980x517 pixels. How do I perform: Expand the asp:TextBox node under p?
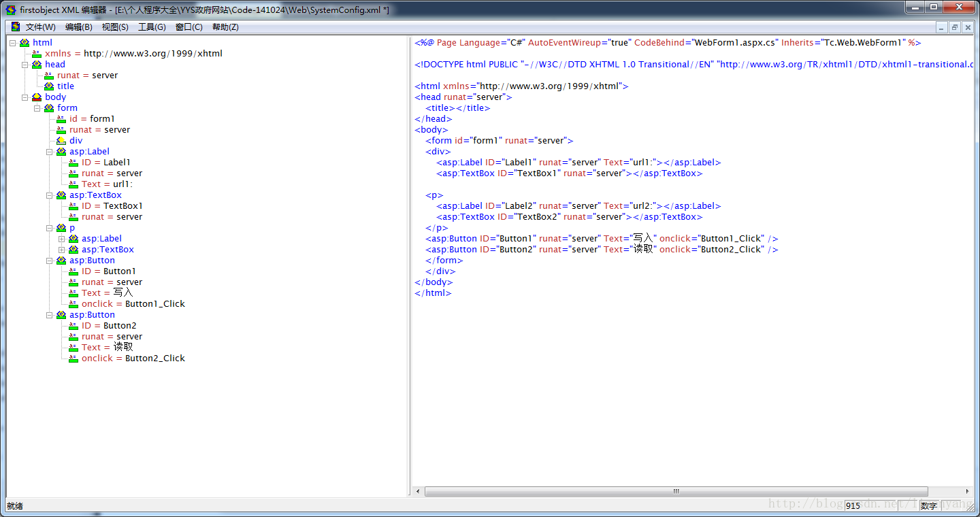62,250
